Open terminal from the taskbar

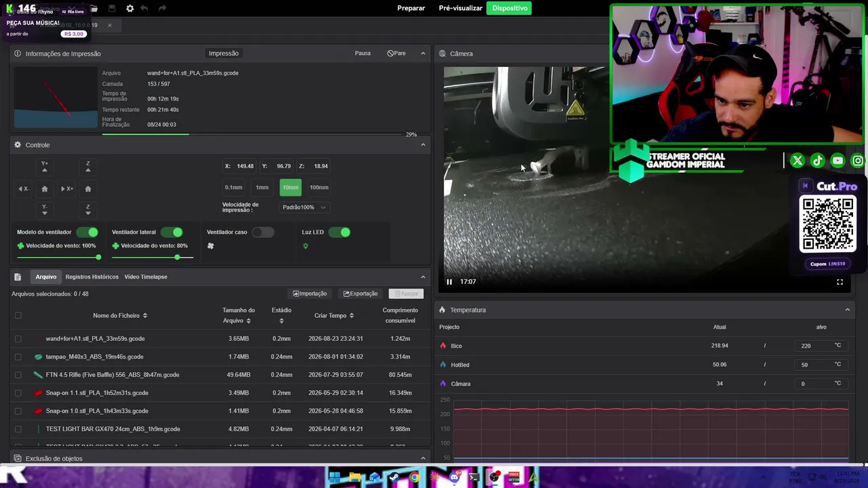[474, 477]
